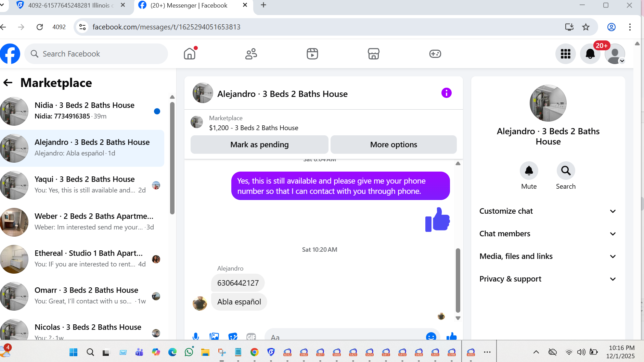Open the Facebook menu grid icon
The width and height of the screenshot is (644, 362).
565,54
